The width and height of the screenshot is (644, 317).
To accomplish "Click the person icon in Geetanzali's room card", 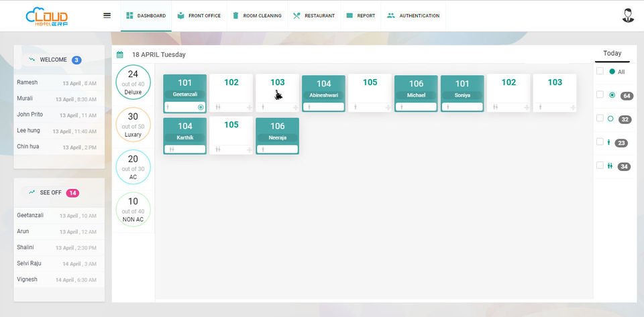I will [168, 107].
